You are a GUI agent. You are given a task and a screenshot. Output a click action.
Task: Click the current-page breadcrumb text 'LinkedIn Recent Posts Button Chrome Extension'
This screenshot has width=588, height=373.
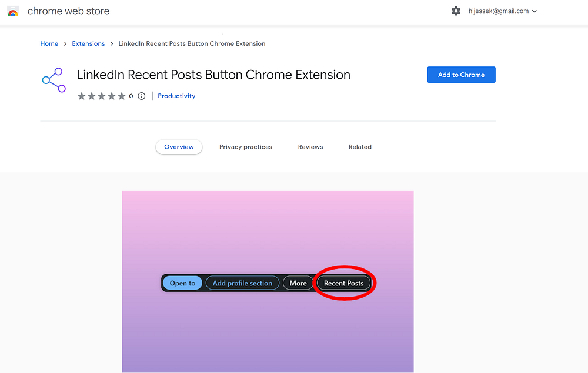[192, 44]
